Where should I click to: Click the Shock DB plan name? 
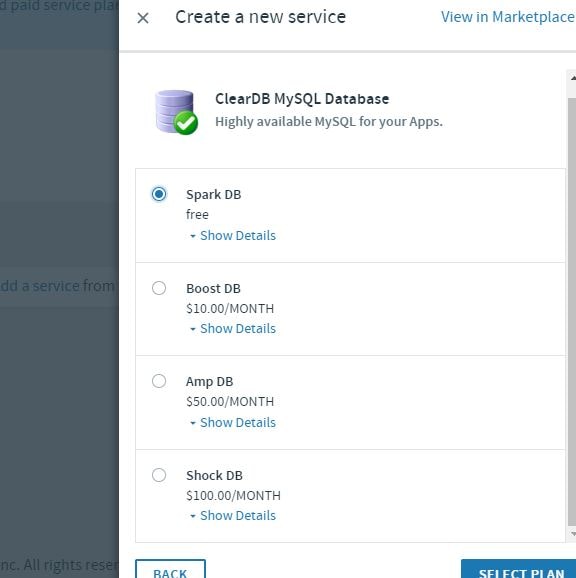click(x=214, y=475)
